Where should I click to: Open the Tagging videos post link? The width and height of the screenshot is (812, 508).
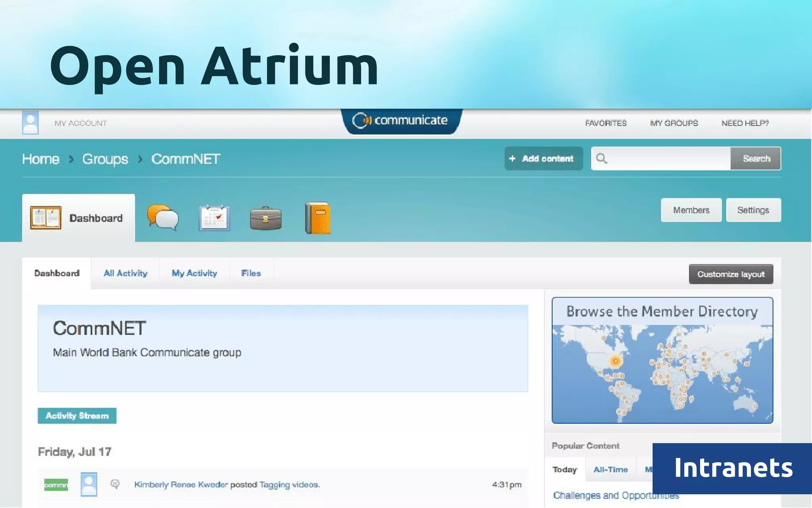click(x=289, y=485)
